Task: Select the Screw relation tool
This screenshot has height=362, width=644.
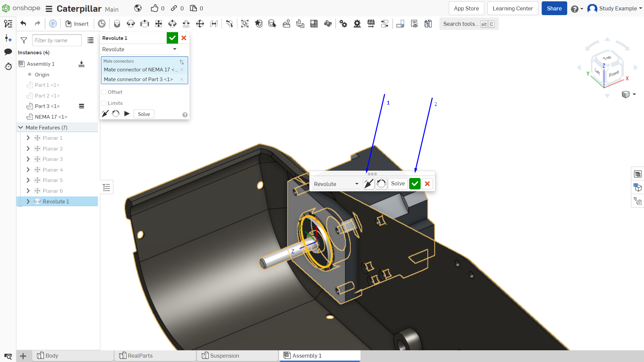Action: (x=371, y=24)
